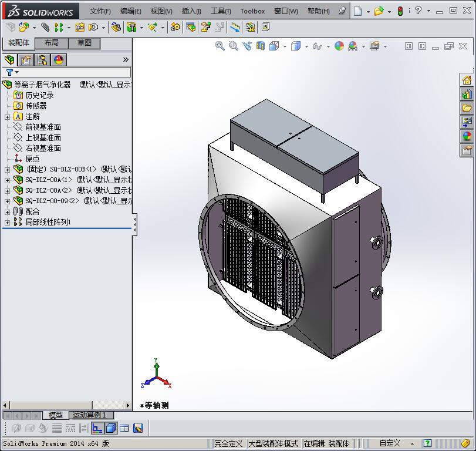Click the rebuild traffic light icon
476x451 pixels.
tap(400, 11)
